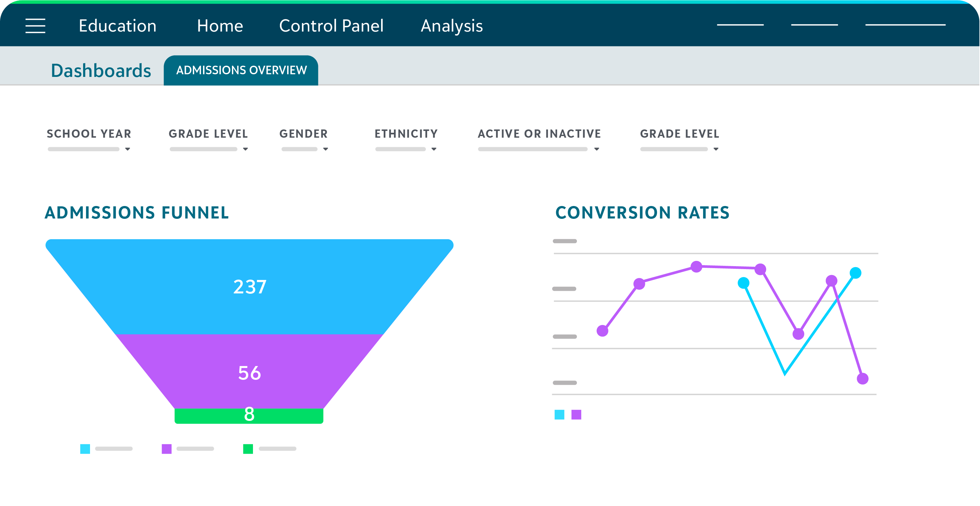Open the Analysis menu item
The height and width of the screenshot is (506, 980).
451,26
